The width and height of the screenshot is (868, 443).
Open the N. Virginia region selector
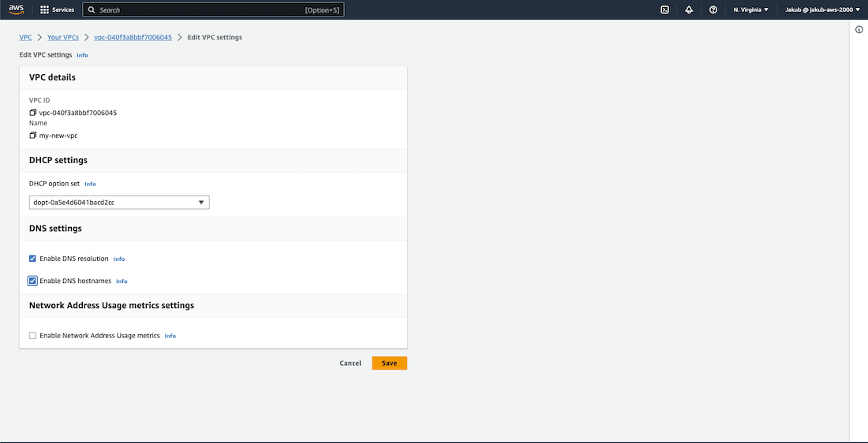coord(750,10)
